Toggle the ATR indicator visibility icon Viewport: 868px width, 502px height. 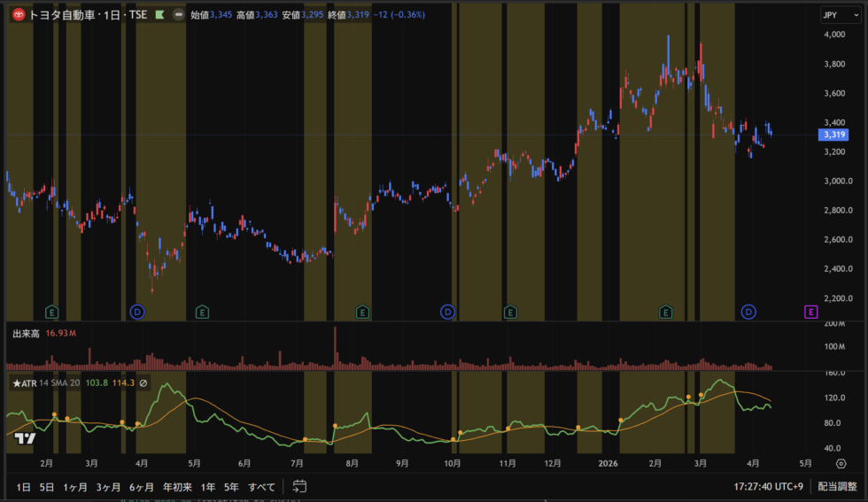[143, 382]
